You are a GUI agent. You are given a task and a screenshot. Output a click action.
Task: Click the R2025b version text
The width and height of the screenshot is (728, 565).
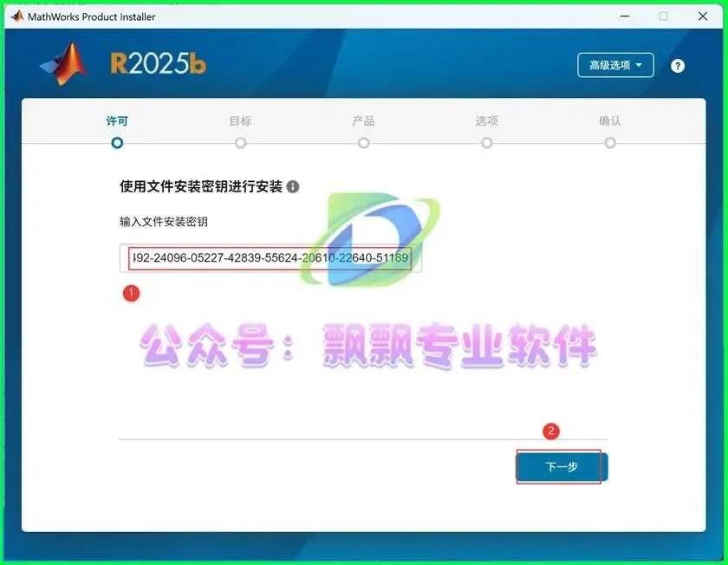click(159, 63)
